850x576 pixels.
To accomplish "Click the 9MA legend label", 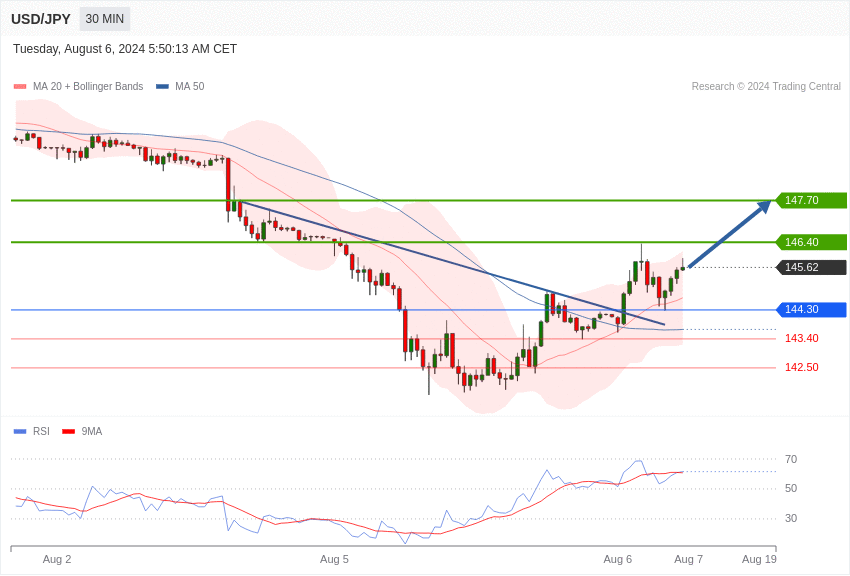I will pyautogui.click(x=92, y=431).
